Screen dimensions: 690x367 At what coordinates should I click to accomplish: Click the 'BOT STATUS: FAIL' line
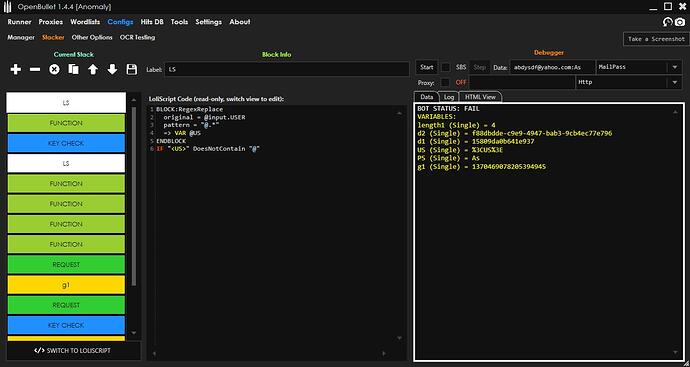click(x=448, y=108)
